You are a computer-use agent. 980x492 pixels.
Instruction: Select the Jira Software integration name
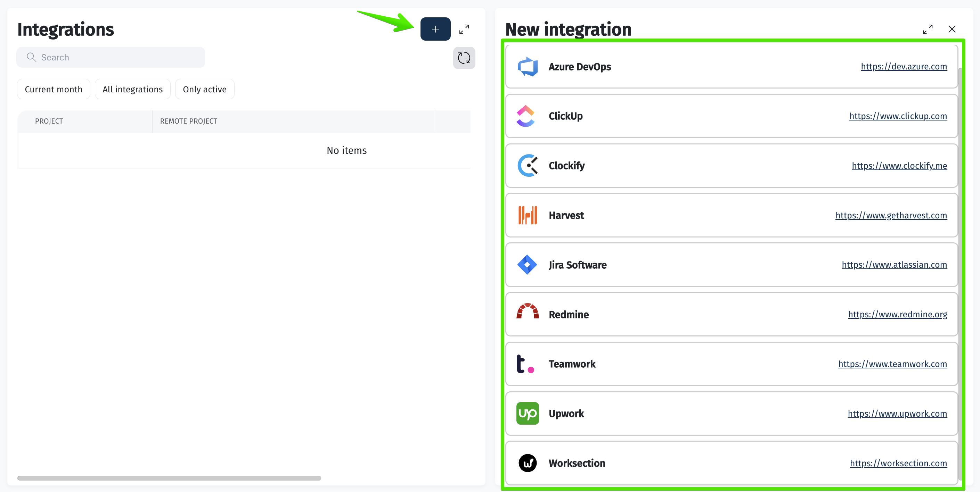[578, 265]
